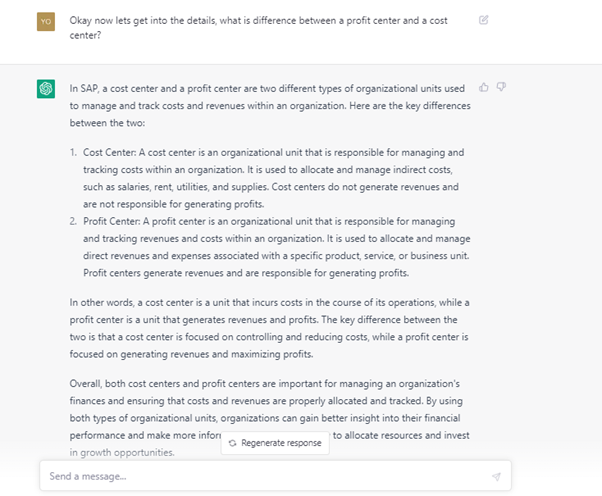
Task: Click the YO user avatar
Action: pos(46,21)
